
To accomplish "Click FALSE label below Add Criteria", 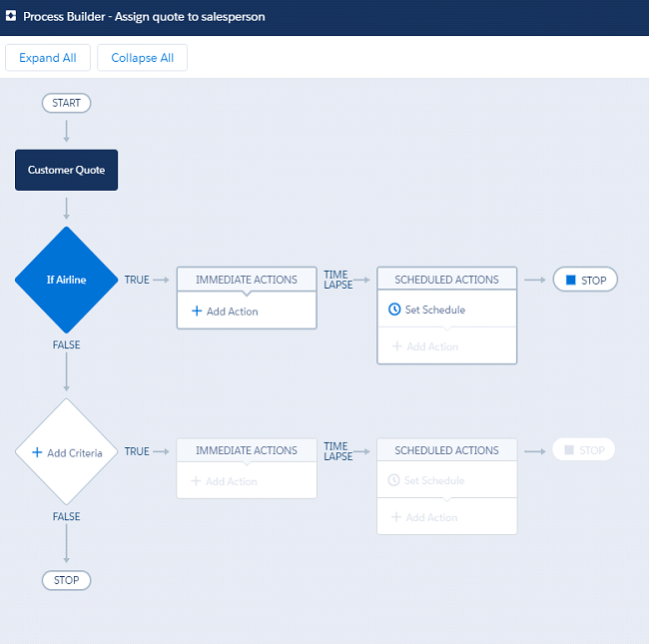I will point(66,516).
